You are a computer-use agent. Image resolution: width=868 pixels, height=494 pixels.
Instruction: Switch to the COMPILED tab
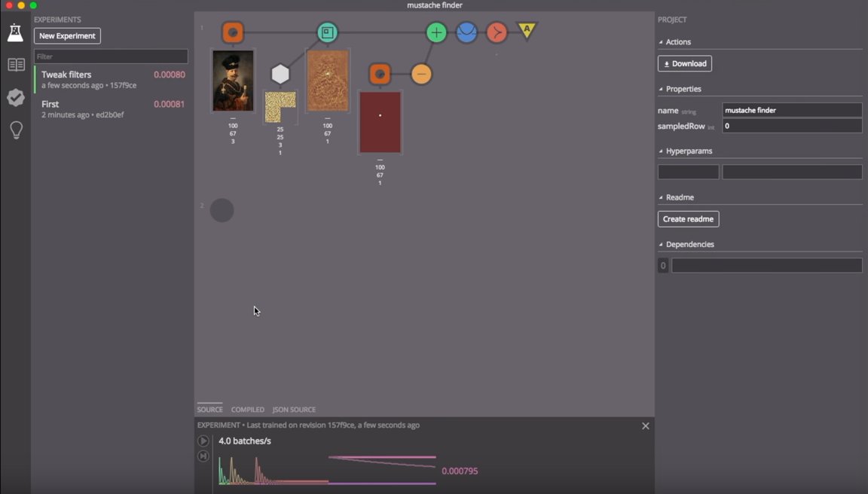coord(247,409)
